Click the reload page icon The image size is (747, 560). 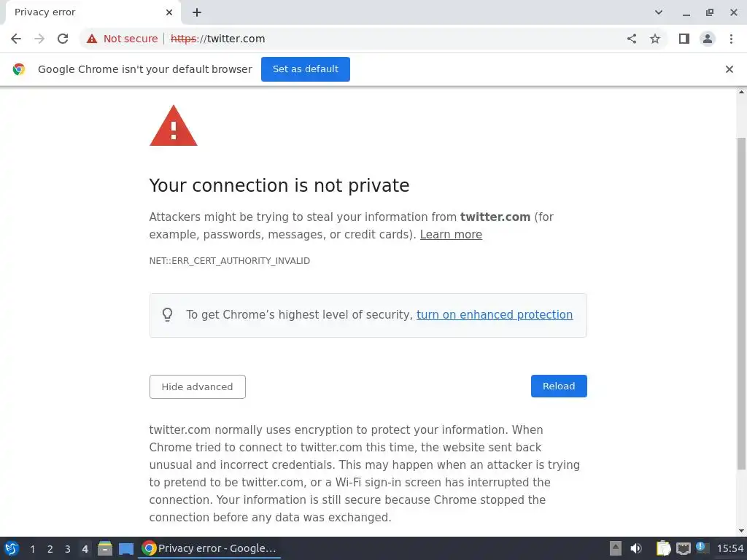coord(63,39)
